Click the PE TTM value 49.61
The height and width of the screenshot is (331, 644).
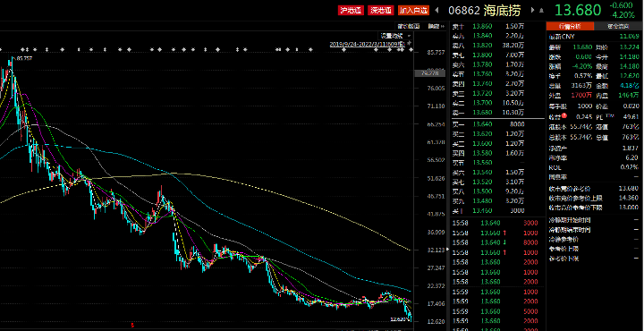click(631, 117)
